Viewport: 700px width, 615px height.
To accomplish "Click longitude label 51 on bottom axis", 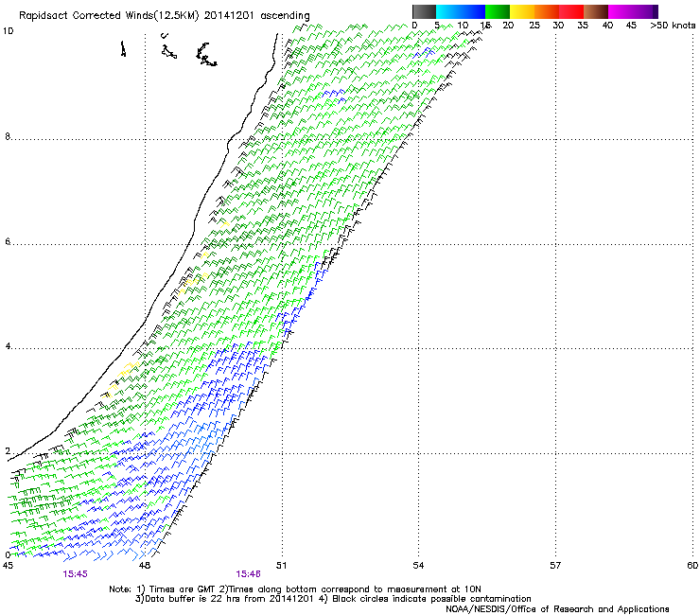I will (281, 566).
